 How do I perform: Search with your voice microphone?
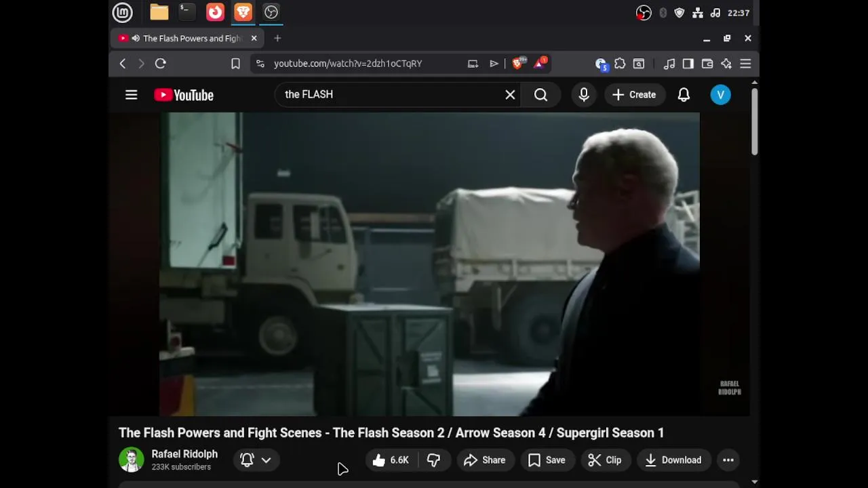pyautogui.click(x=584, y=95)
